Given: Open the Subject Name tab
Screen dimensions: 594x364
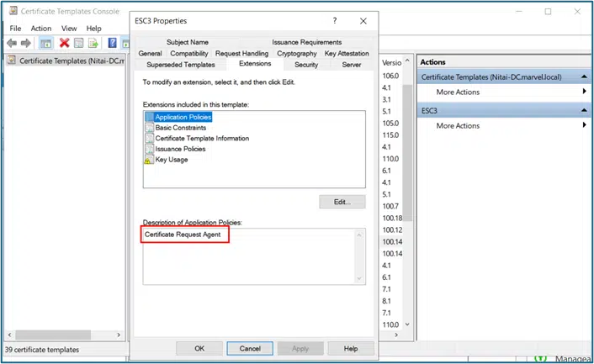Looking at the screenshot, I should (x=187, y=42).
